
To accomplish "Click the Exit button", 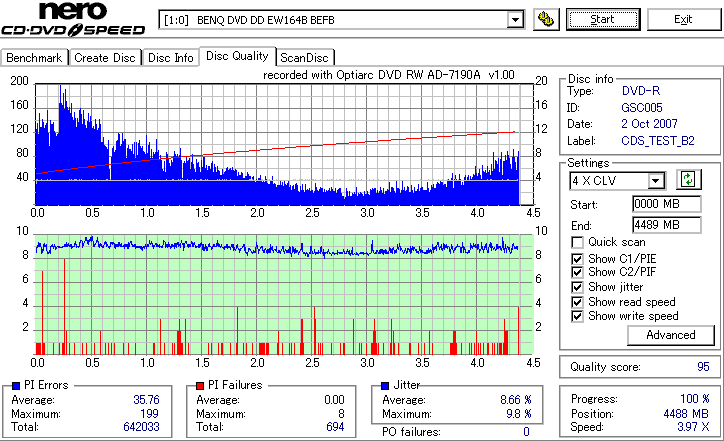I will (x=683, y=19).
